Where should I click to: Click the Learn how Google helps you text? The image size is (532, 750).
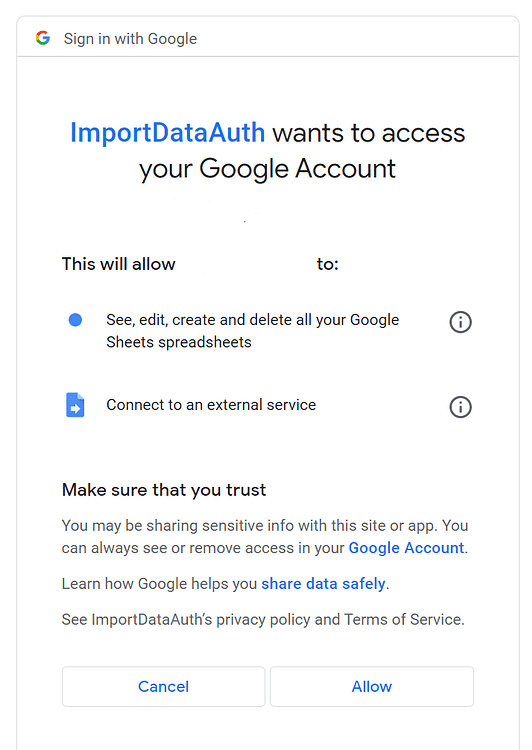[x=159, y=584]
